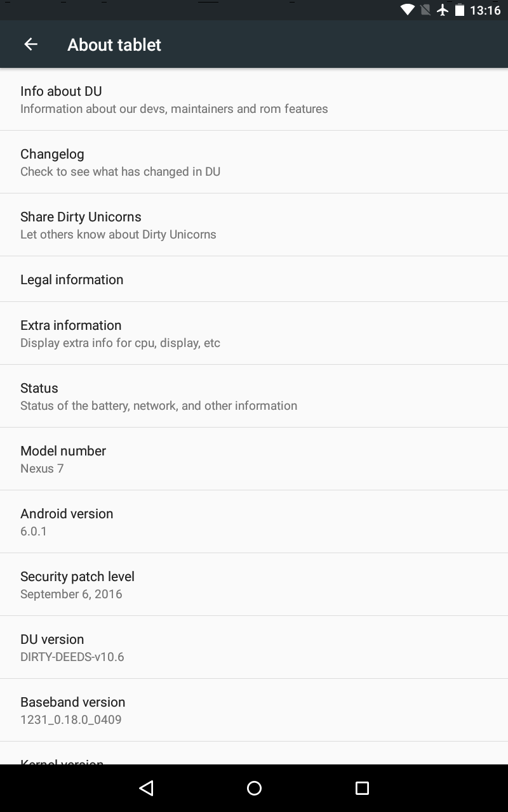The image size is (508, 812).
Task: Tap the airplane mode icon in status bar
Action: point(441,10)
